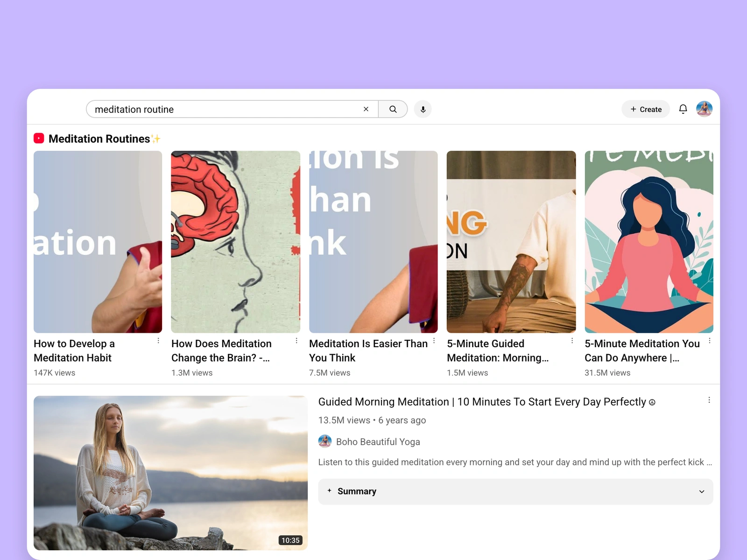Image resolution: width=747 pixels, height=560 pixels.
Task: Click the '1.3M views' text
Action: [x=192, y=373]
